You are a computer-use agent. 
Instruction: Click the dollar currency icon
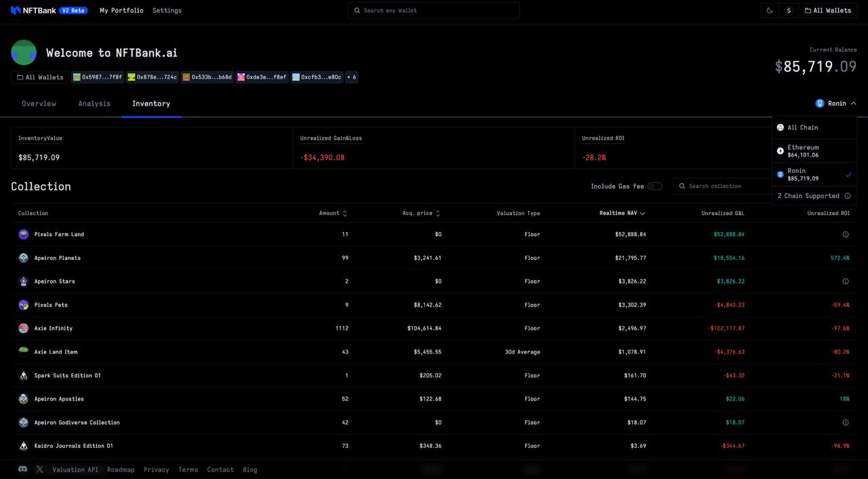pyautogui.click(x=789, y=10)
